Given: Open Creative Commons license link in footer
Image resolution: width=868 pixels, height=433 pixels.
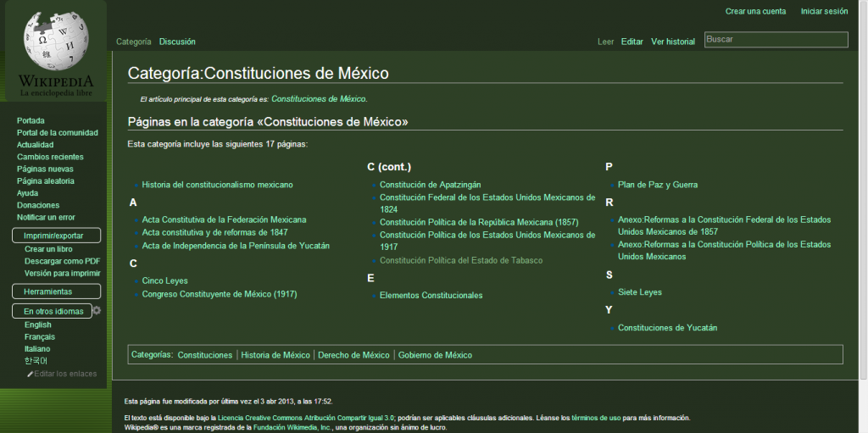Looking at the screenshot, I should point(305,418).
